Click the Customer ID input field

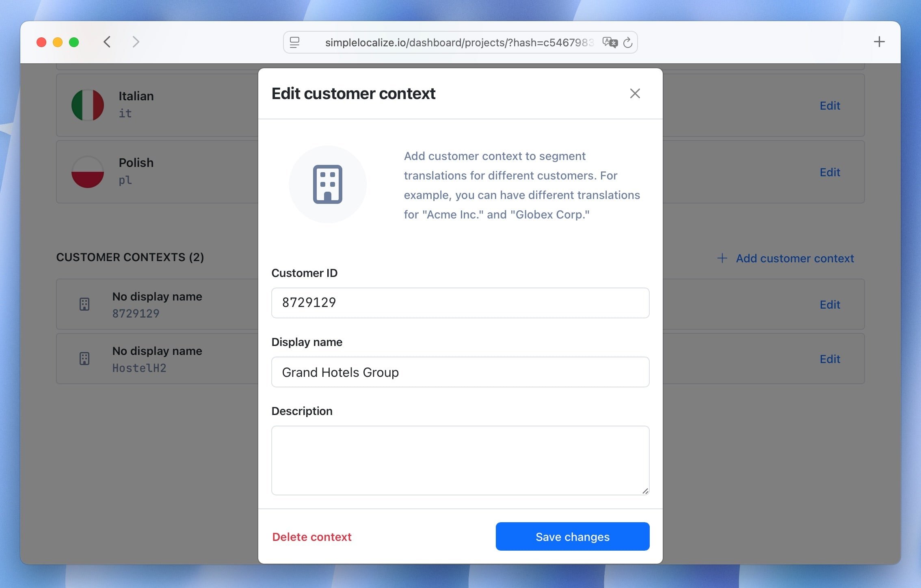tap(460, 303)
